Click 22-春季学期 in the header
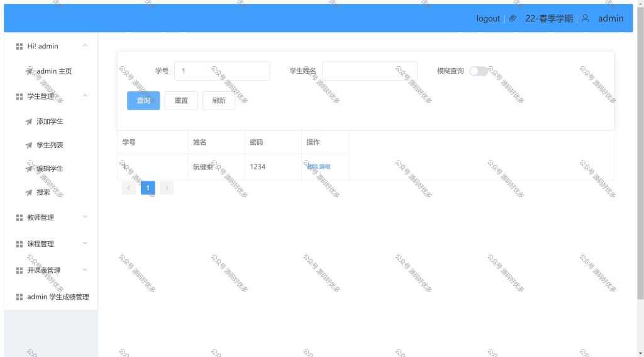Image resolution: width=644 pixels, height=357 pixels. pyautogui.click(x=548, y=18)
